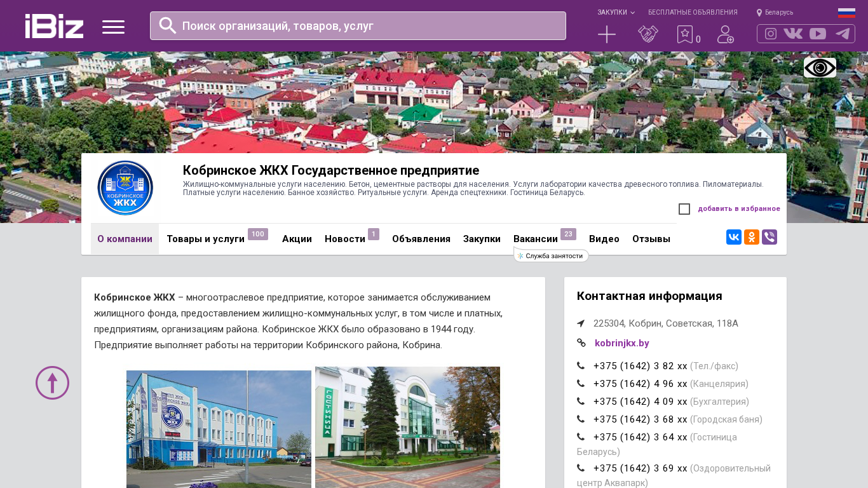Open Бесплатные объявления link
The height and width of the screenshot is (488, 868).
pyautogui.click(x=693, y=13)
